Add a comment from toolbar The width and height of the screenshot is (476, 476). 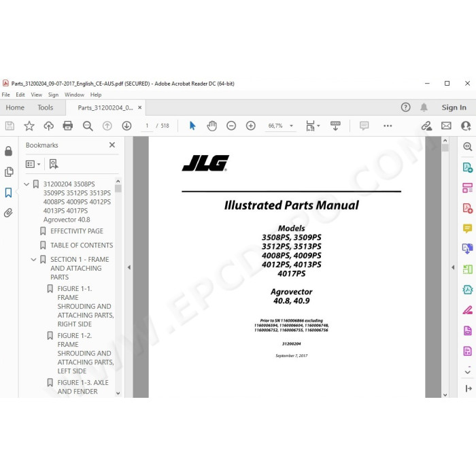pos(364,126)
